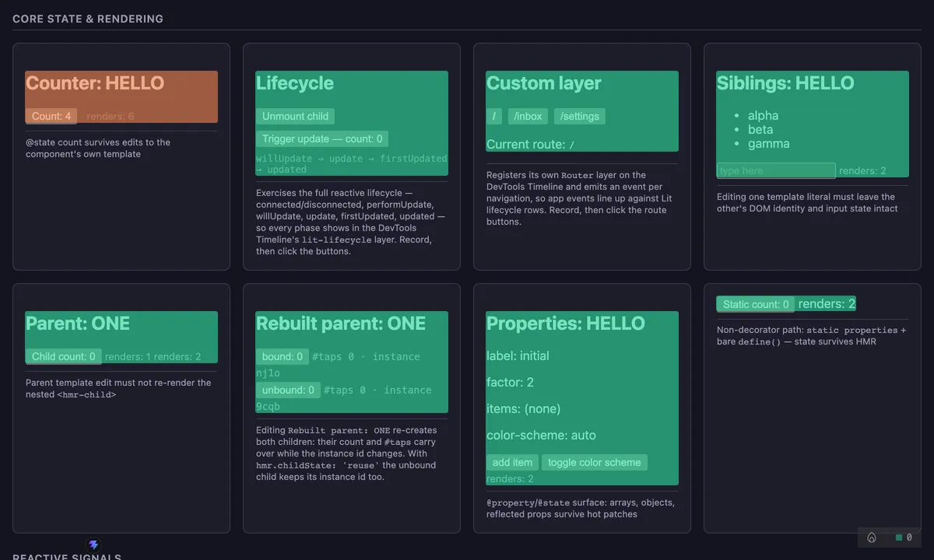Navigate to the / root route
The height and width of the screenshot is (560, 934).
pyautogui.click(x=494, y=116)
